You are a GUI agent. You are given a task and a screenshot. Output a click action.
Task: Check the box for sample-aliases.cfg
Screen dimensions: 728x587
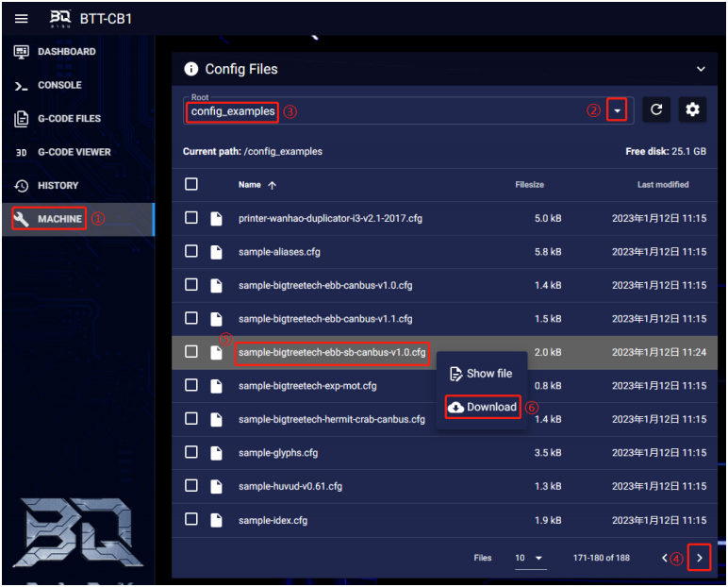pyautogui.click(x=191, y=252)
